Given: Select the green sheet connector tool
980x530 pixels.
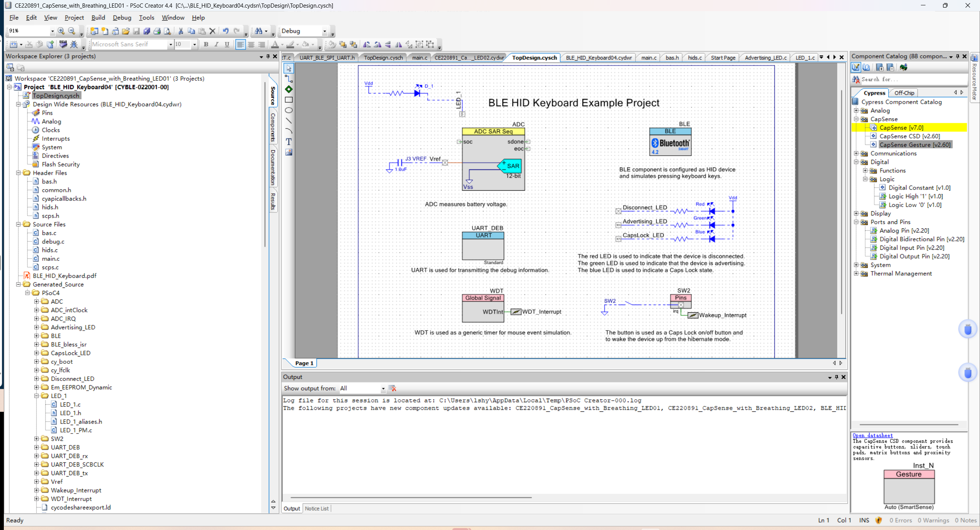Looking at the screenshot, I should (289, 89).
